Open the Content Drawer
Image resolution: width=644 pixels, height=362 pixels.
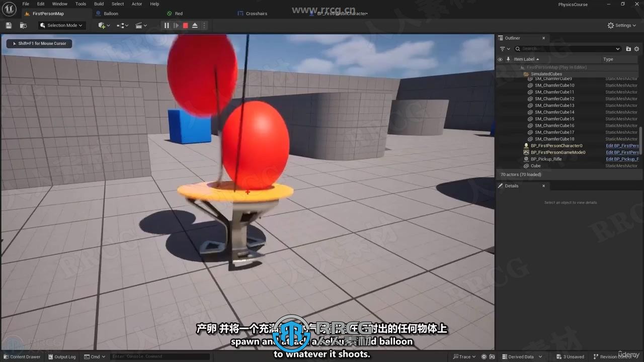22,356
